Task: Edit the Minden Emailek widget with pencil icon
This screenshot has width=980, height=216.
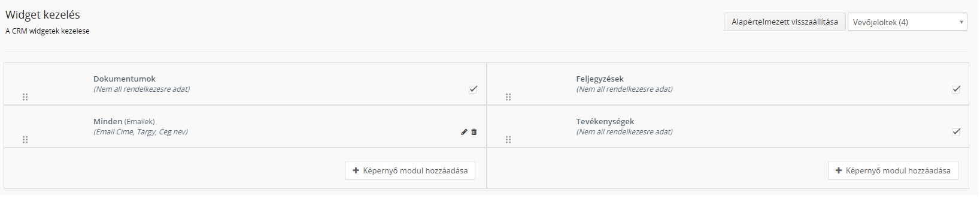Action: (464, 132)
